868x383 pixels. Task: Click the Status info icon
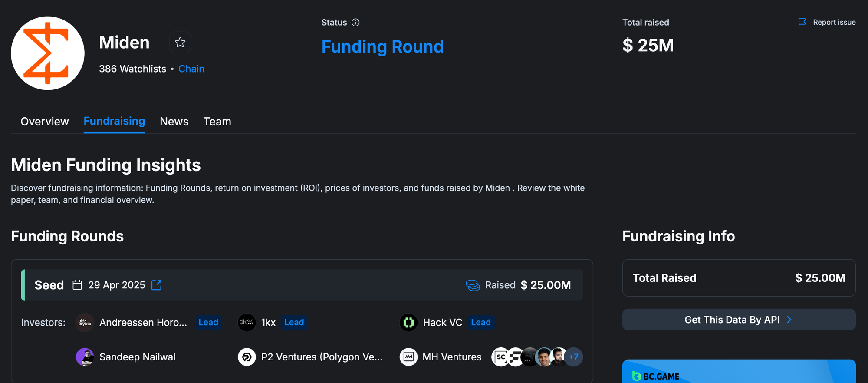355,23
